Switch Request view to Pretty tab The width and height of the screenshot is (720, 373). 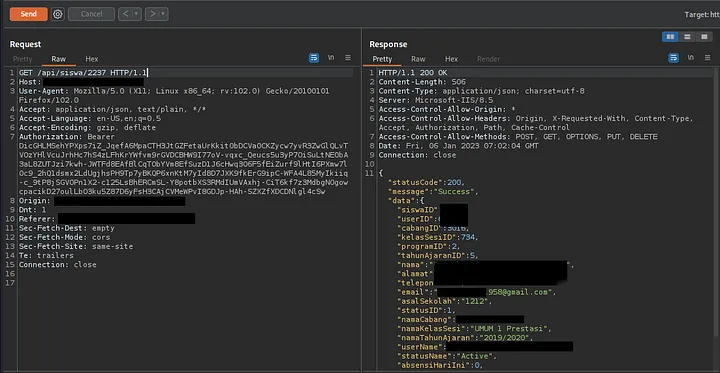(x=22, y=59)
